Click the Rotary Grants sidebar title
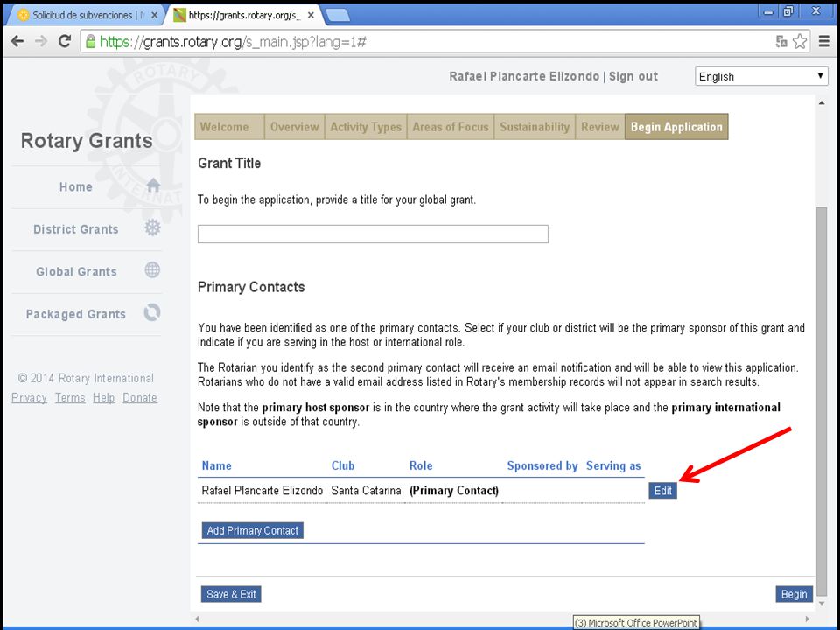This screenshot has width=840, height=630. coord(87,141)
